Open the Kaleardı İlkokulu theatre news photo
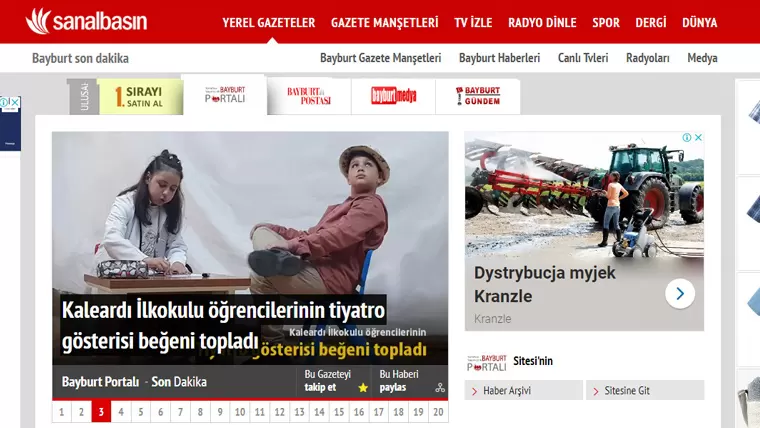760x428 pixels. click(x=250, y=213)
